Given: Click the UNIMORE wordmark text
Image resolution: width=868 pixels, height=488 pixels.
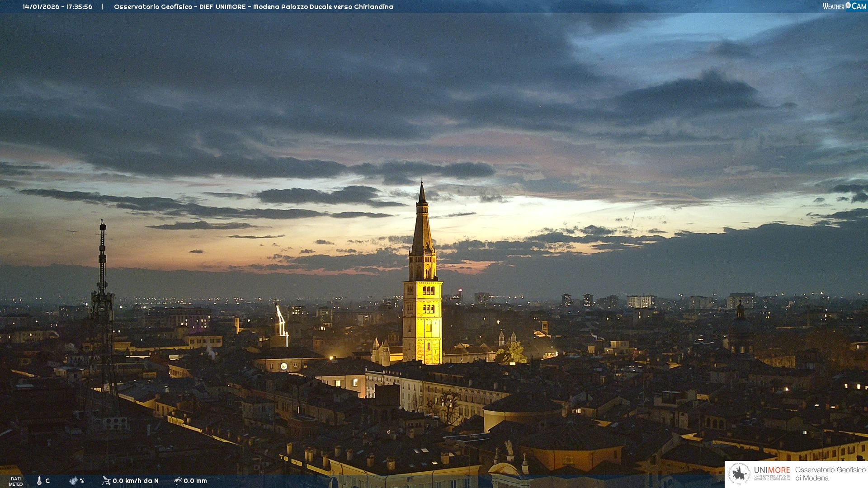Looking at the screenshot, I should 772,470.
